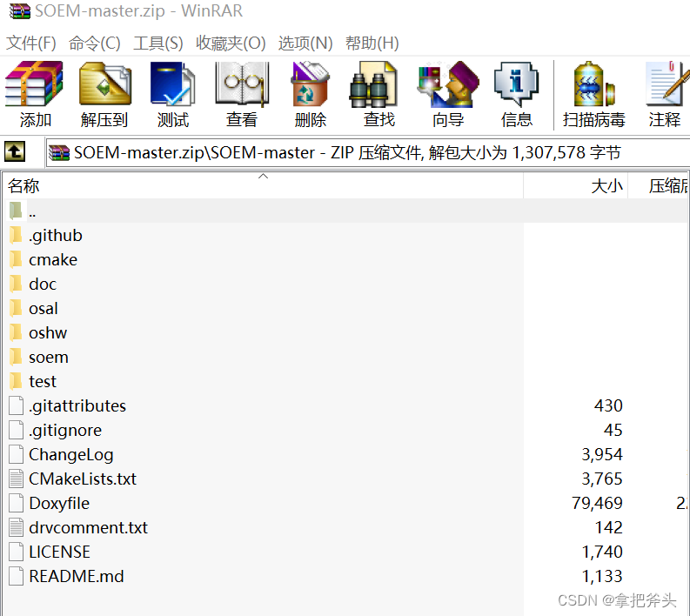Open the Wizard (向导) toolbar icon

[x=448, y=84]
